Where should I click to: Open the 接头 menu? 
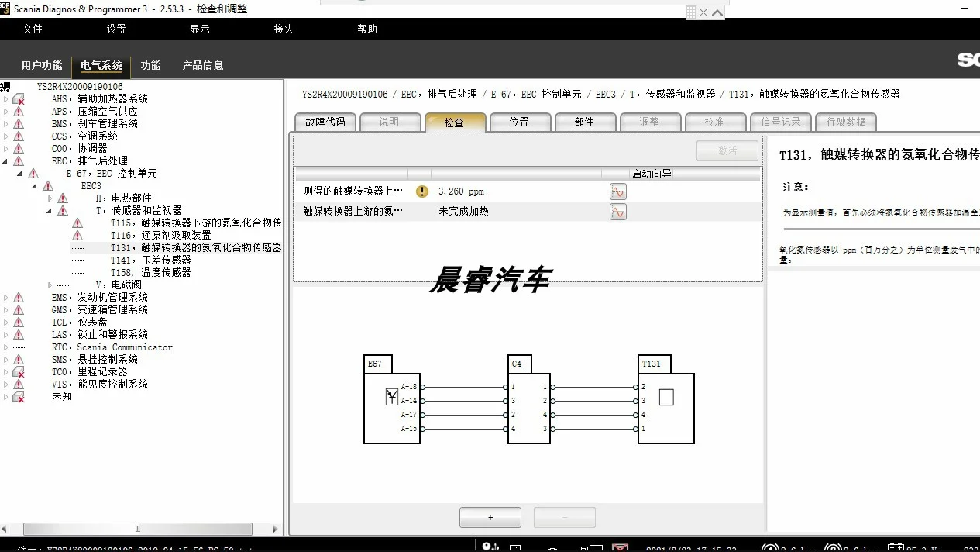click(284, 29)
